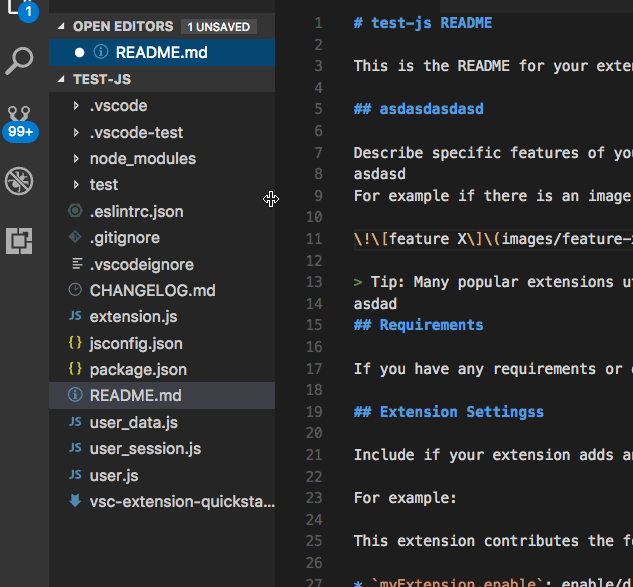The image size is (633, 587).
Task: Click the 'asdasd' text on line 8
Action: 379,174
